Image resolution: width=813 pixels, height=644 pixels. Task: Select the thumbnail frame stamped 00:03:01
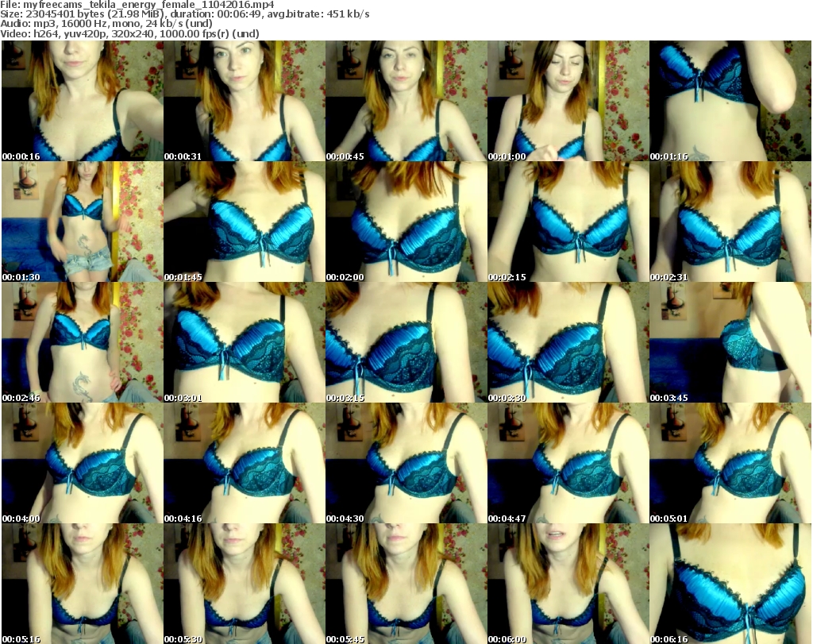[x=245, y=342]
